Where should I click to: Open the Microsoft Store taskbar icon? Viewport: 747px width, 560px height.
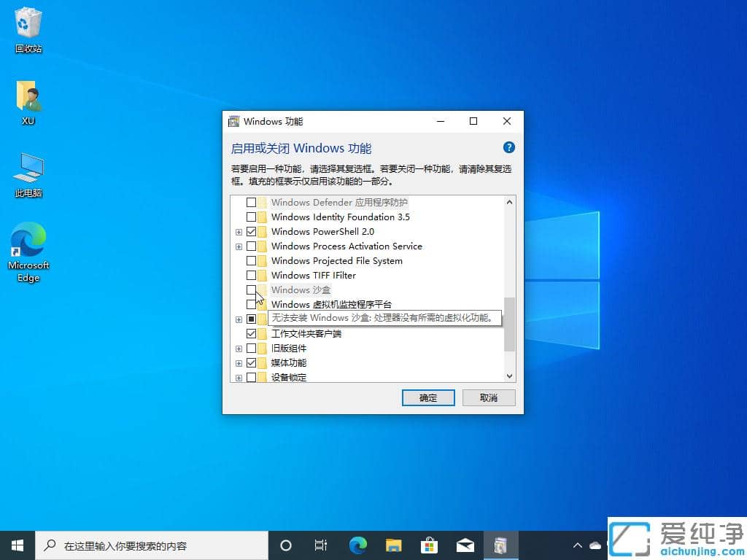429,545
